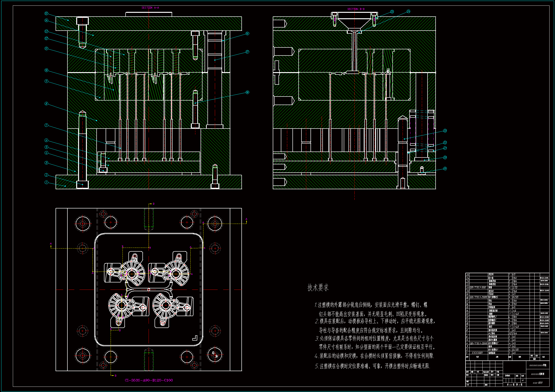Click technical requirement note 4 text
555x392 pixels.
[x=374, y=356]
